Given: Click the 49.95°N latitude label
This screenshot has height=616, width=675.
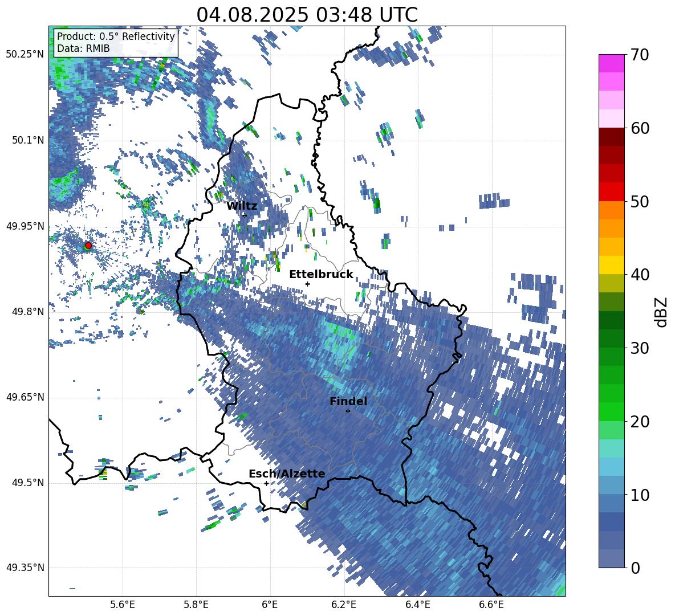Looking at the screenshot, I should click(26, 226).
